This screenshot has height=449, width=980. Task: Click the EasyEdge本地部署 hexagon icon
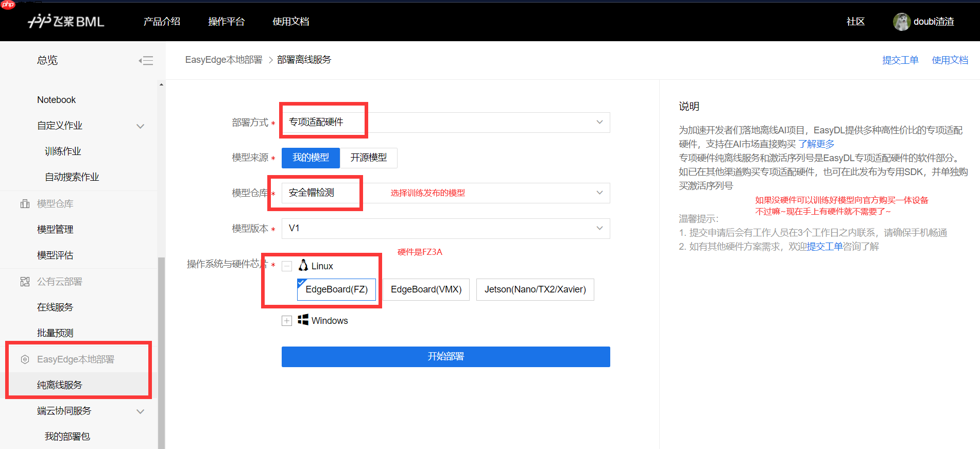pos(25,359)
